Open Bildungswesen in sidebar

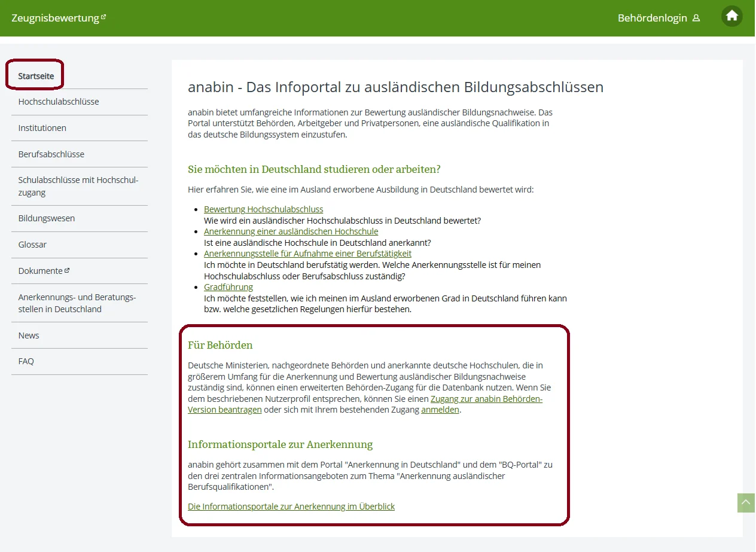[47, 218]
